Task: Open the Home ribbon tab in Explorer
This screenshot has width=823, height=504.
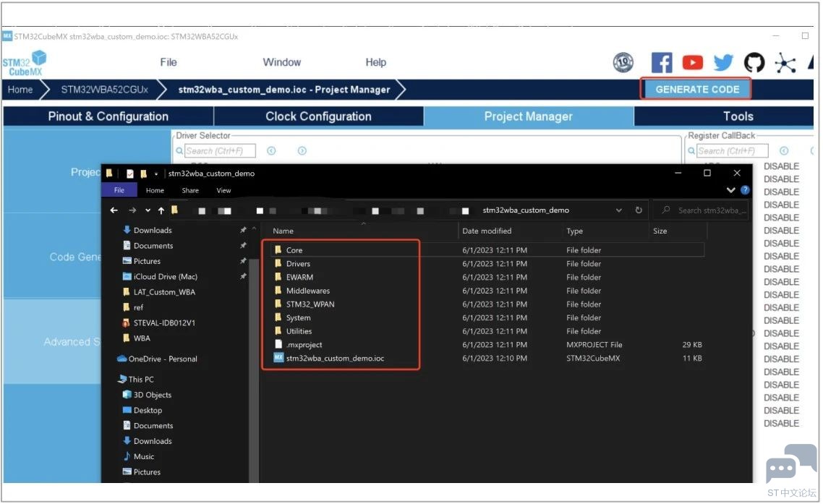Action: (x=155, y=191)
